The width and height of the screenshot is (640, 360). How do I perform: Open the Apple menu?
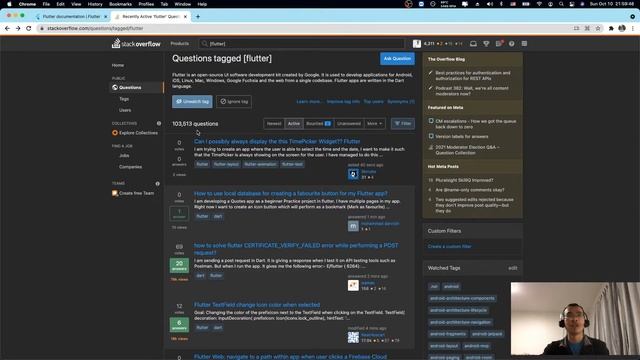pos(9,4)
